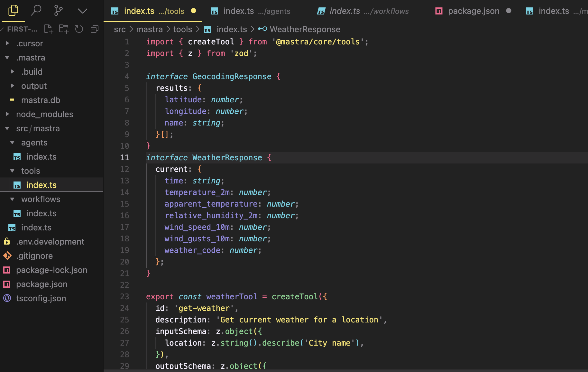Expand the node_modules folder
Viewport: 588px width, 372px height.
(51, 114)
